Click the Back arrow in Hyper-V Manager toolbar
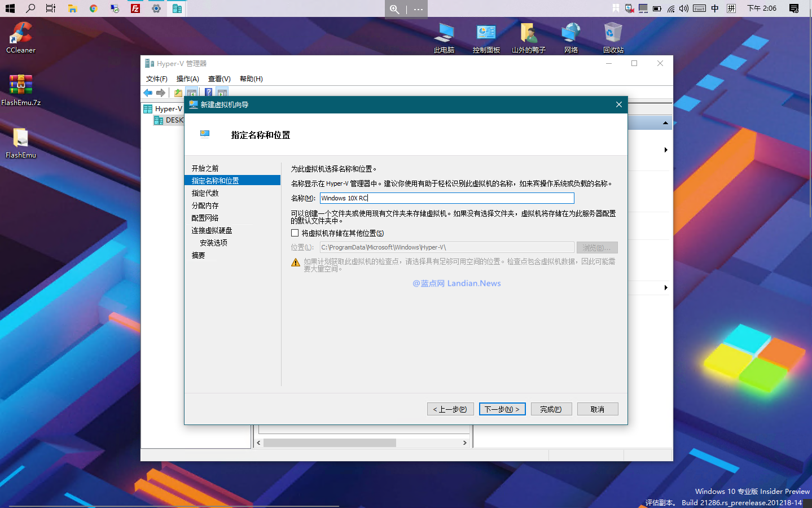The width and height of the screenshot is (812, 508). click(148, 93)
